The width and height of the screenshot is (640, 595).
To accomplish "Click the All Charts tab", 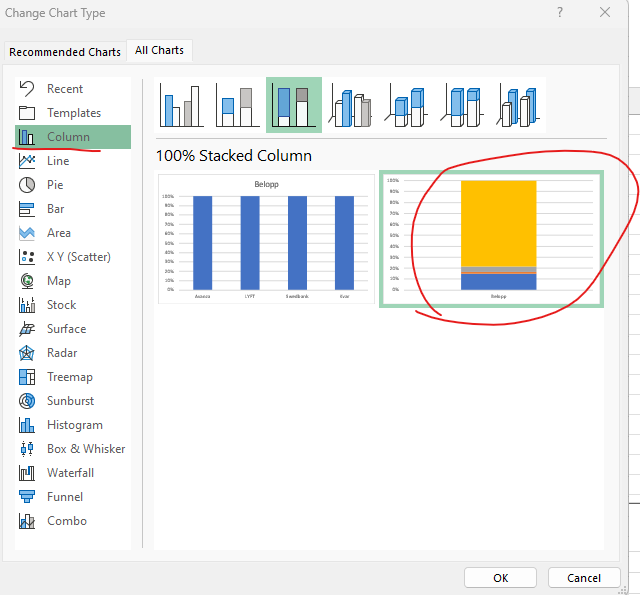I will (160, 51).
